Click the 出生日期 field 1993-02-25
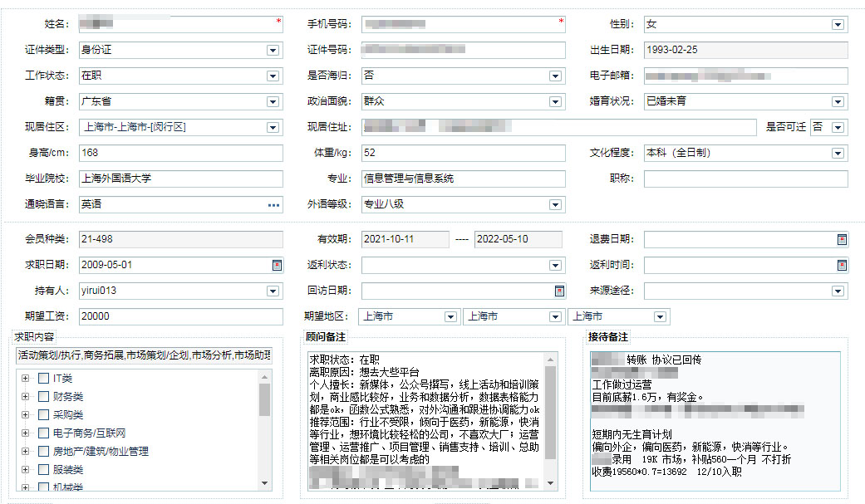The image size is (865, 504). tap(746, 50)
